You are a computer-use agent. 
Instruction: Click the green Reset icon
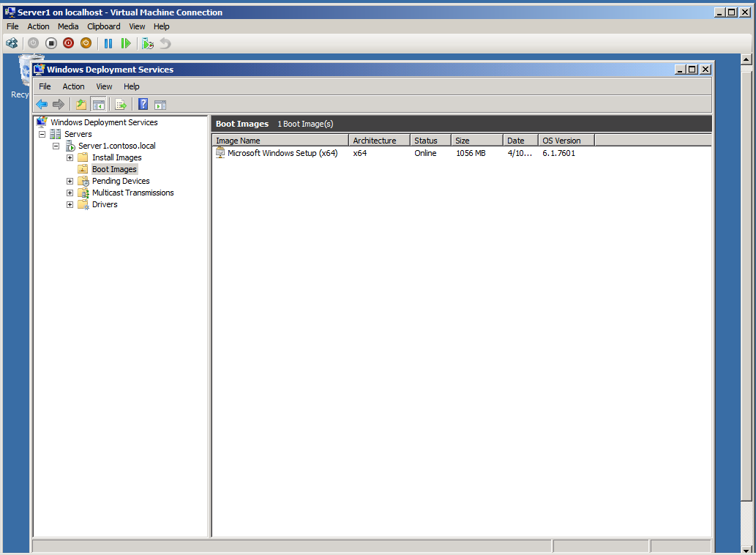pos(125,43)
